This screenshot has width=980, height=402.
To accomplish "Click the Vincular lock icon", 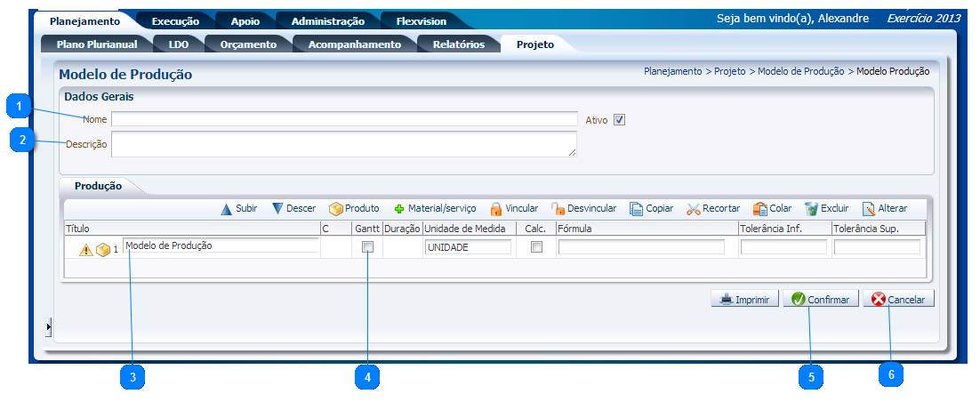I will (x=496, y=209).
